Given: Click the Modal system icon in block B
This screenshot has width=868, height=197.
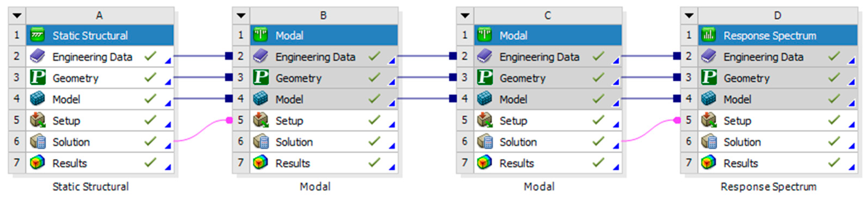Looking at the screenshot, I should 261,35.
